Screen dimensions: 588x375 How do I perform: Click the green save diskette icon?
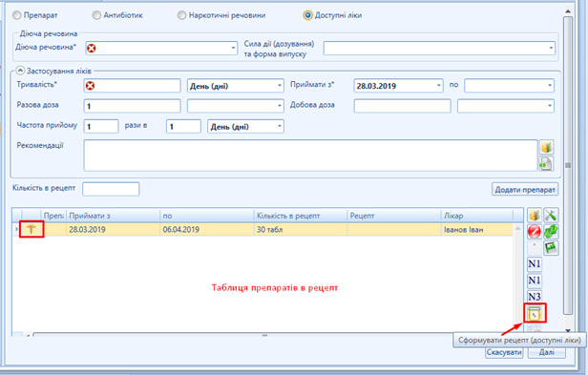tap(552, 248)
